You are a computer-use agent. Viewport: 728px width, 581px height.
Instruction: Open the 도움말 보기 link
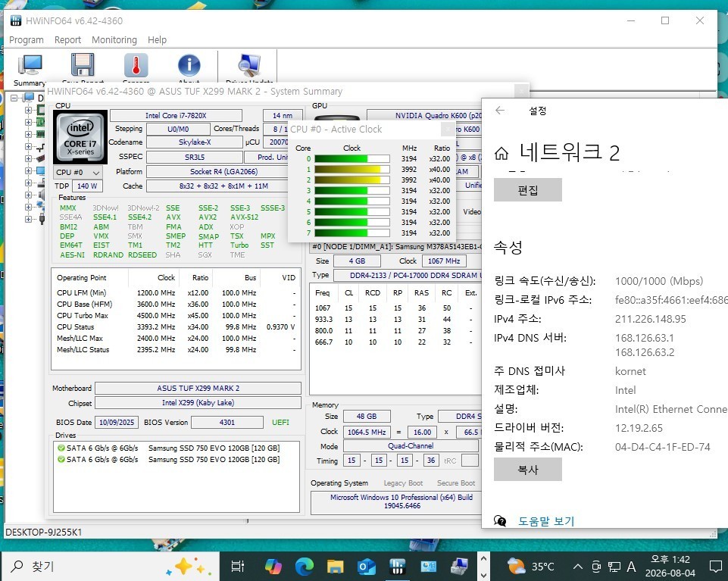546,521
